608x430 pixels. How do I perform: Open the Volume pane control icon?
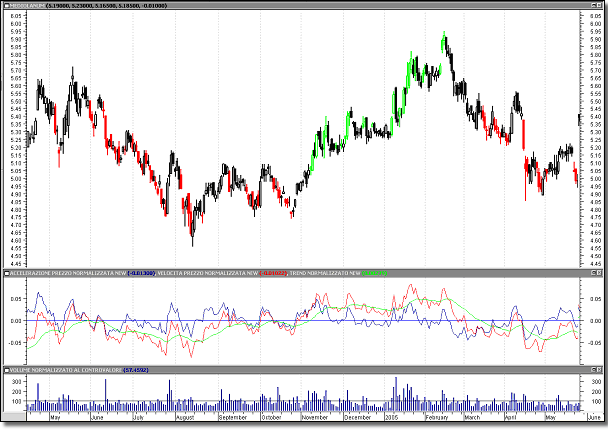pyautogui.click(x=8, y=371)
